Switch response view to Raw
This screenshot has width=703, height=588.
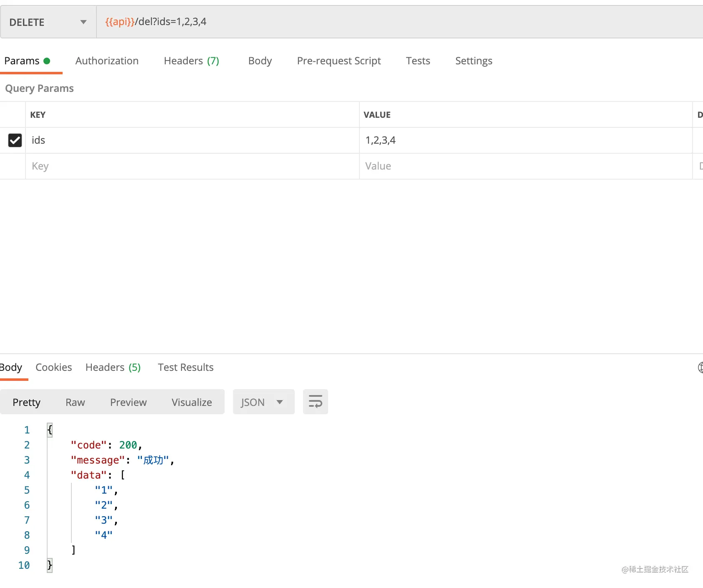coord(75,402)
